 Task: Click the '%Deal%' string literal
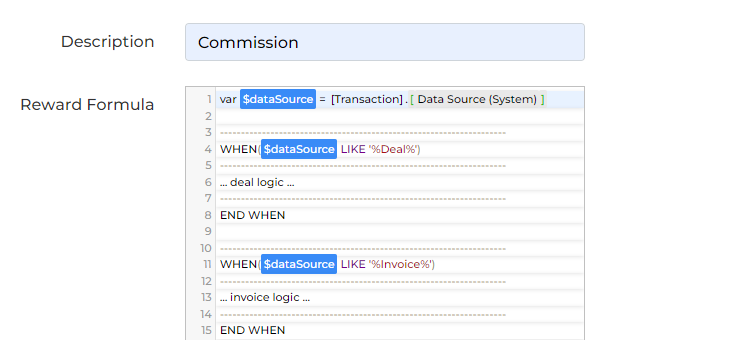(394, 149)
